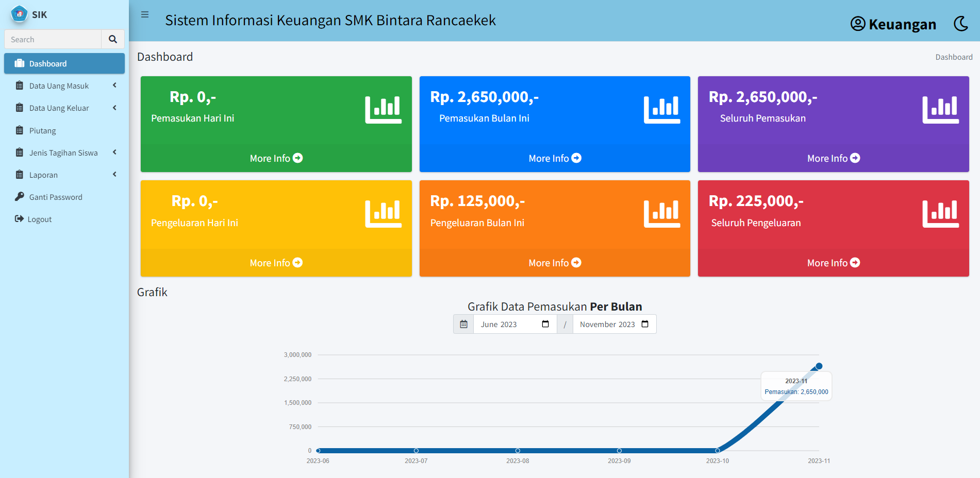
Task: Open the end month picker for November 2023
Action: (x=644, y=324)
